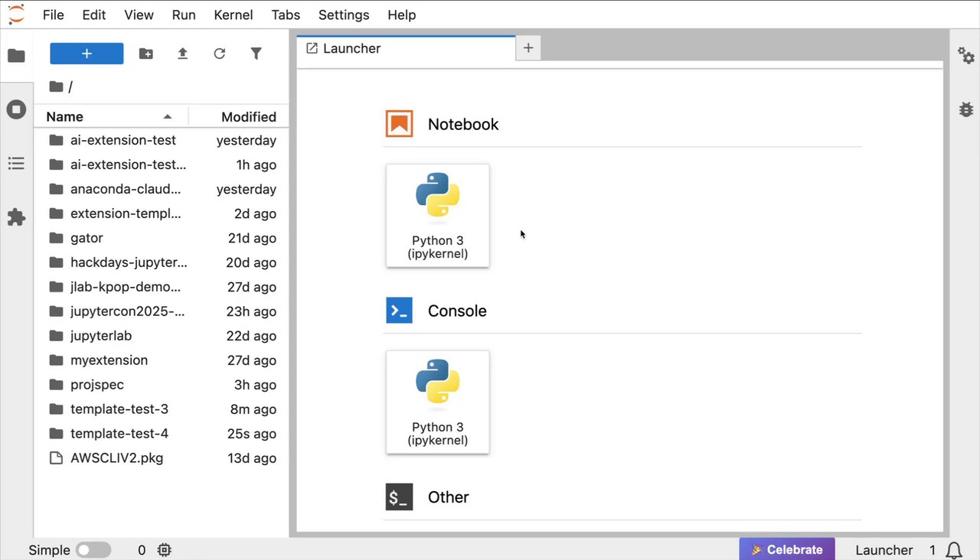Launch a Python 3 ipykernel Notebook
Image resolution: width=980 pixels, height=560 pixels.
tap(438, 216)
